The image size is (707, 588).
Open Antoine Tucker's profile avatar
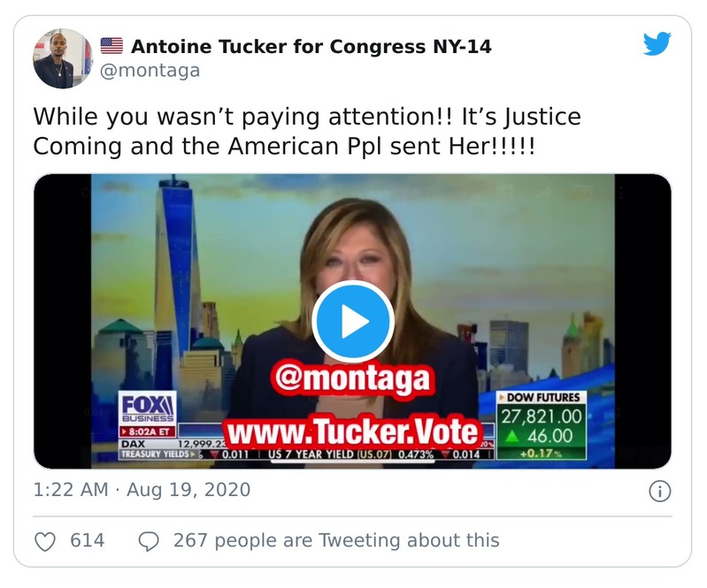tap(63, 58)
